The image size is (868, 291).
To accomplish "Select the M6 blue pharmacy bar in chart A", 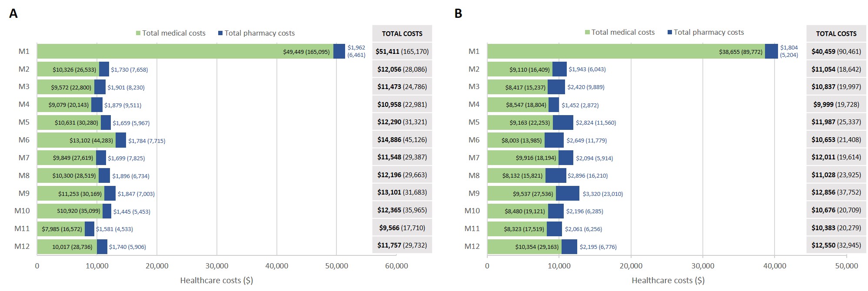I will (x=121, y=140).
